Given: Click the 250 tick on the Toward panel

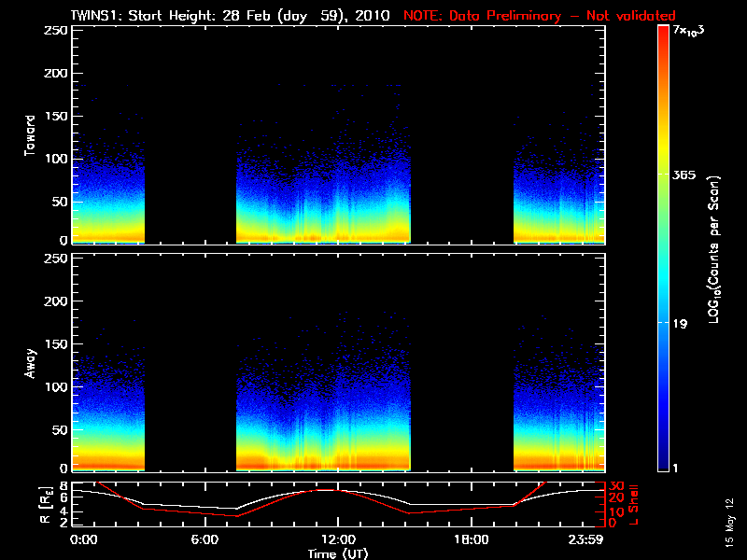Looking at the screenshot, I should coord(54,31).
